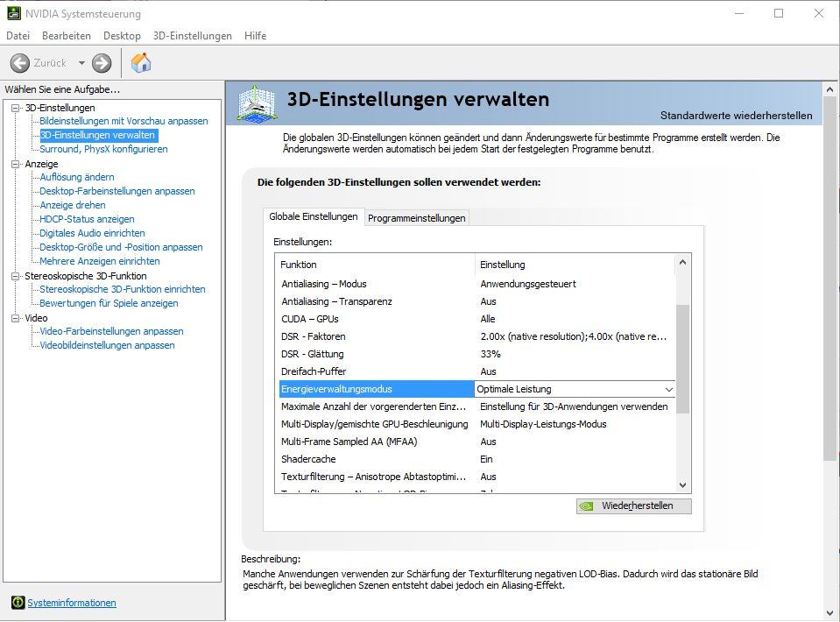Select the Antialiasing – Transparenz row
This screenshot has height=622, width=840.
(x=476, y=301)
